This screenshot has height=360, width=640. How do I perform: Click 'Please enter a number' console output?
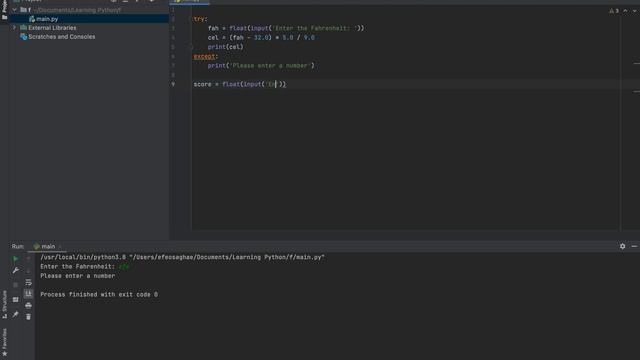click(78, 276)
